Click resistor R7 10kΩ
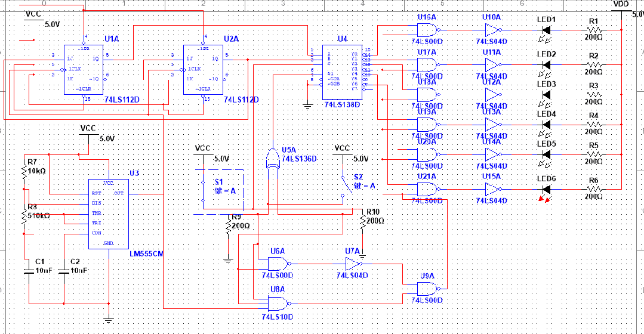Image resolution: width=644 pixels, height=334 pixels. (24, 172)
